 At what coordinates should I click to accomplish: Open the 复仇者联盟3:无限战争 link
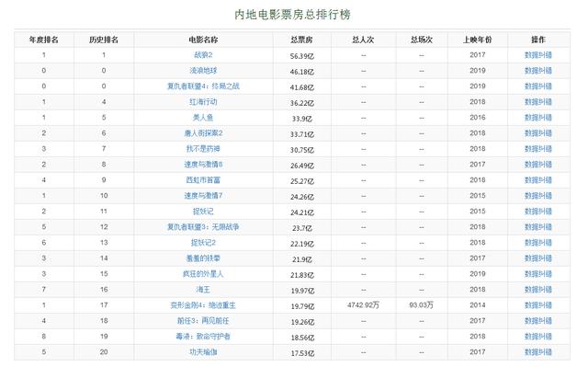(203, 227)
